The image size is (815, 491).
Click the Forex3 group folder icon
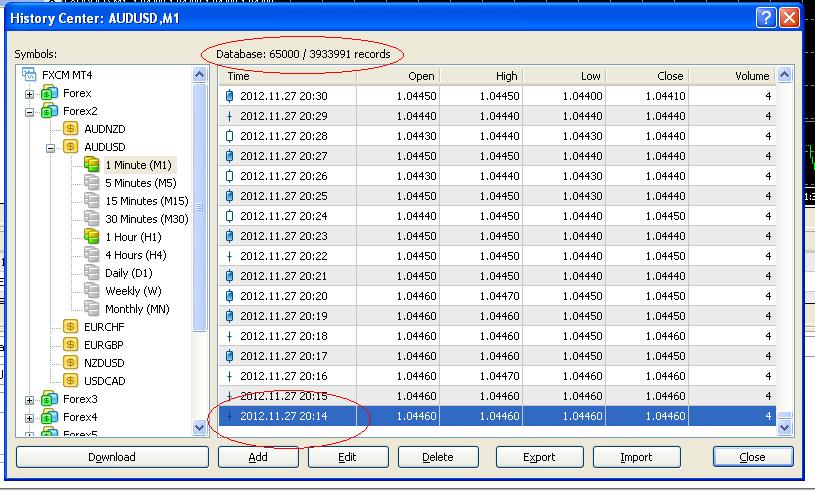[50, 399]
